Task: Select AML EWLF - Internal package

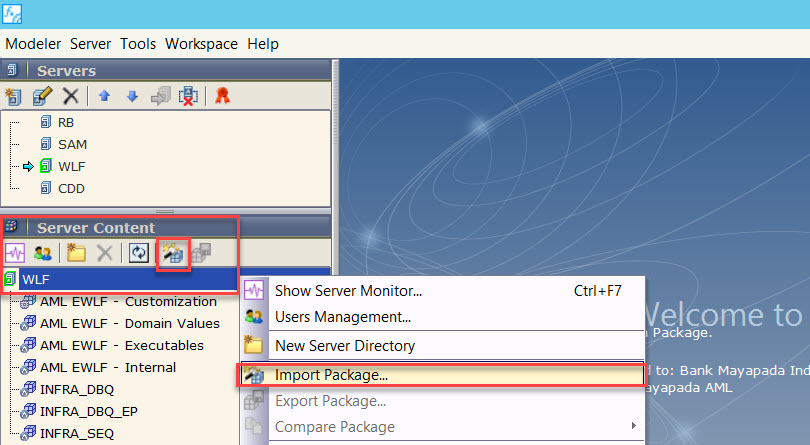Action: (x=108, y=367)
